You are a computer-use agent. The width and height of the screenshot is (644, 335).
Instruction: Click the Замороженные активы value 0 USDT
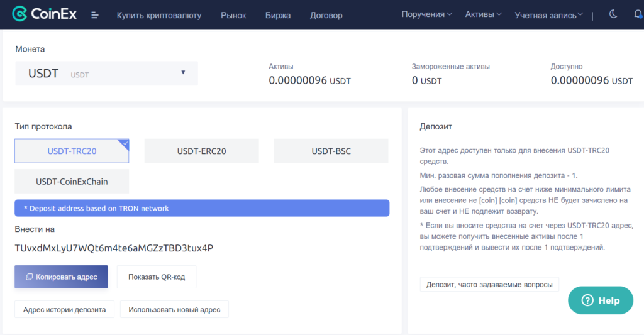point(427,80)
